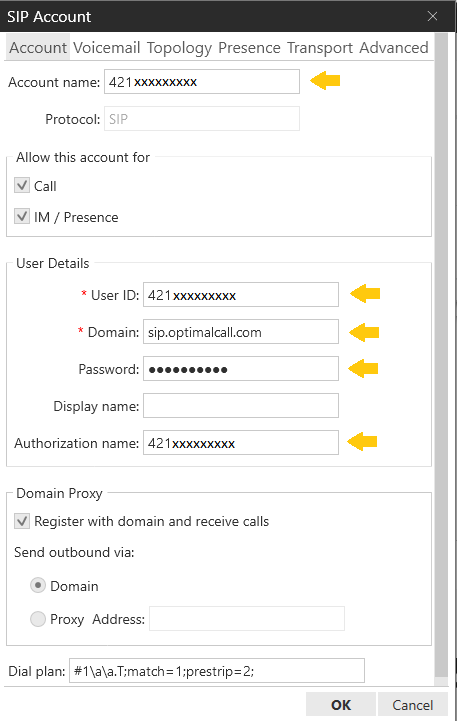457x721 pixels.
Task: Open the Topology tab
Action: [179, 47]
